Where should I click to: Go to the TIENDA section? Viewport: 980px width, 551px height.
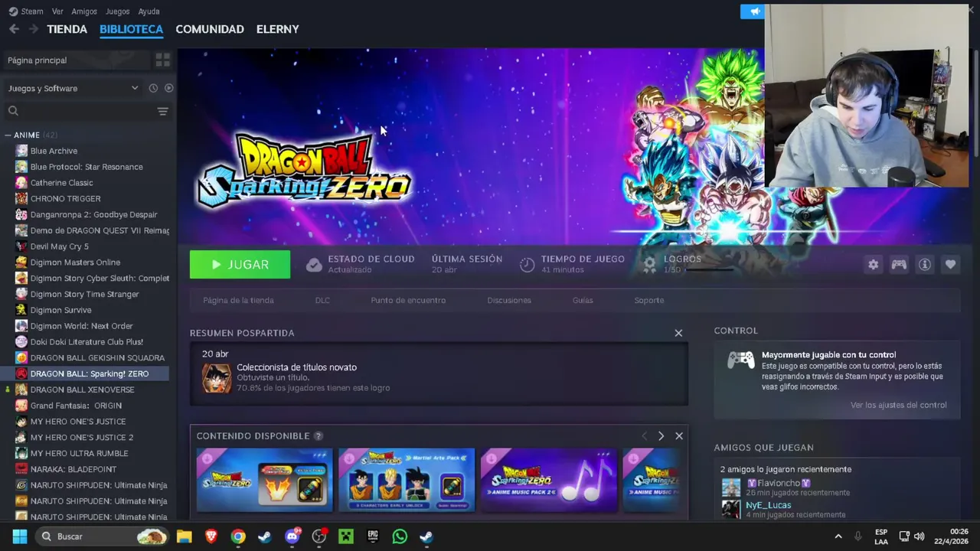tap(67, 29)
